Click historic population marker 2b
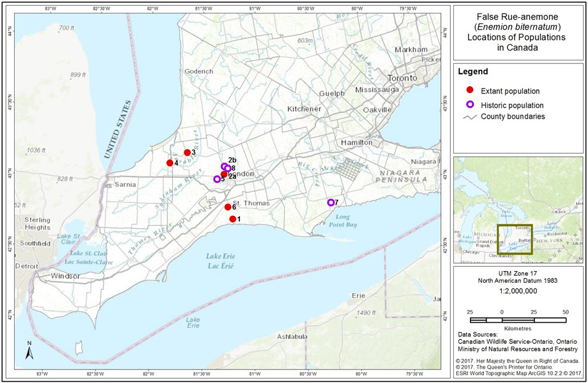588x383 pixels. point(224,166)
